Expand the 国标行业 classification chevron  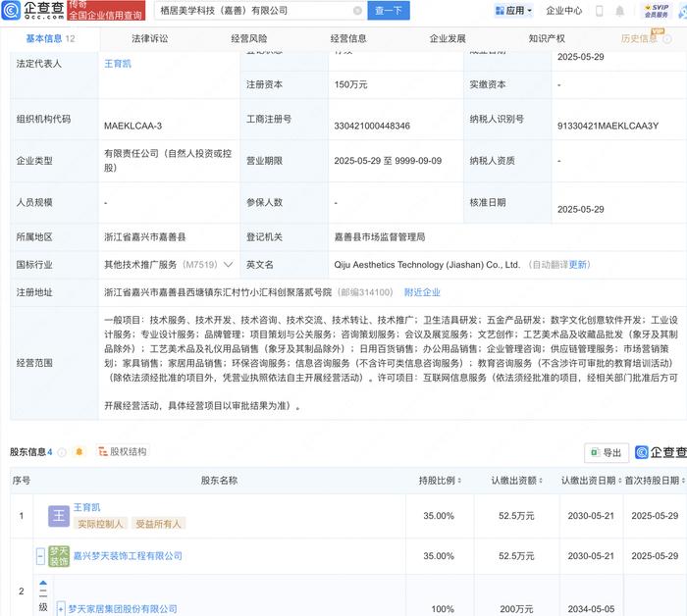click(x=228, y=265)
